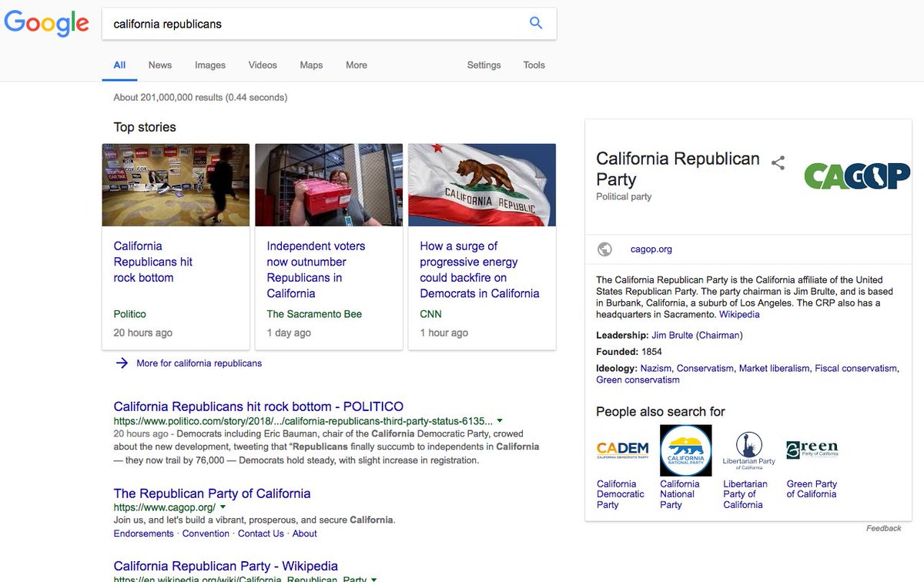Open the Contact Us sitelink

click(x=261, y=533)
